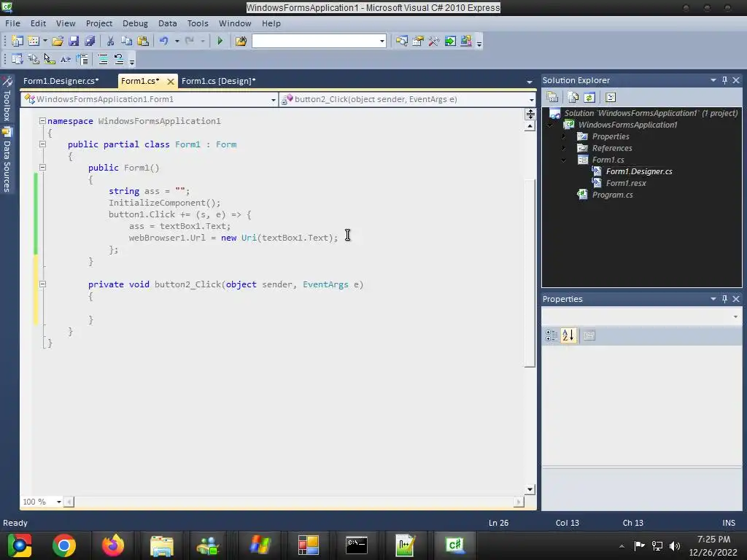Screen dimensions: 747x560
Task: Expand the References node in Solution Explorer
Action: point(564,148)
